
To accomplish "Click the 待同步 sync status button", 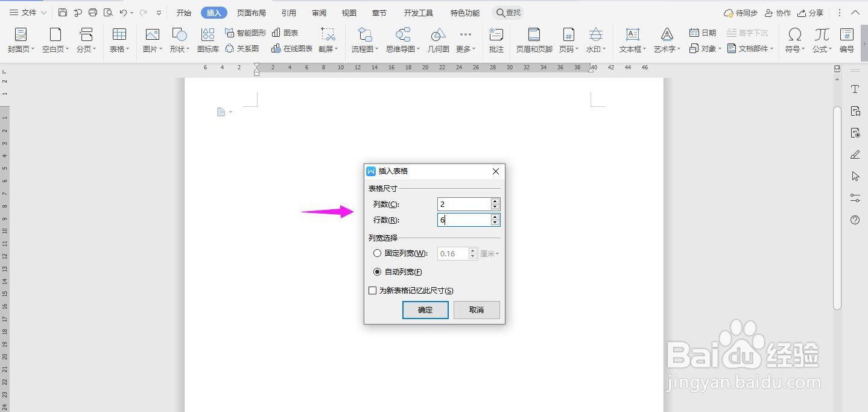I will tap(740, 13).
